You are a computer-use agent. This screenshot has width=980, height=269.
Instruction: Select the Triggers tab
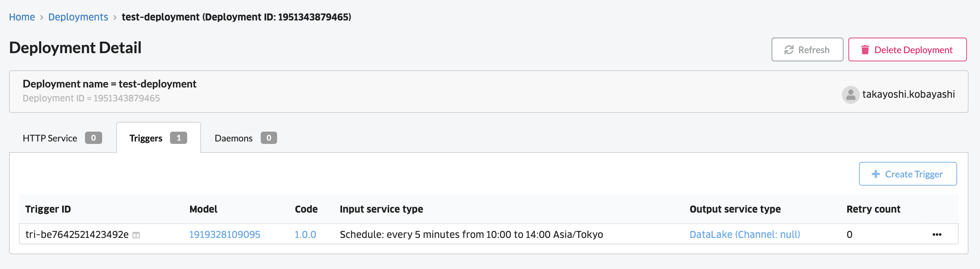pyautogui.click(x=159, y=138)
